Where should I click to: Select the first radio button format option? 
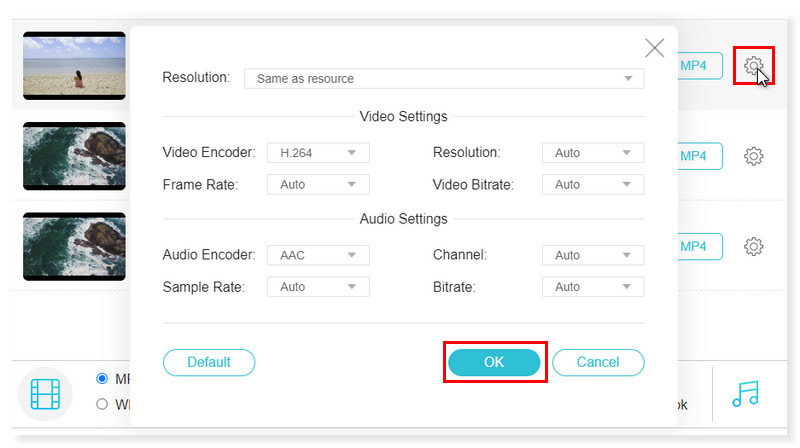click(102, 379)
